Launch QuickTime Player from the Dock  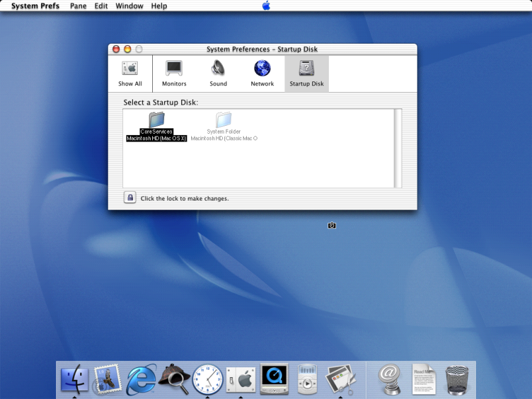point(273,379)
